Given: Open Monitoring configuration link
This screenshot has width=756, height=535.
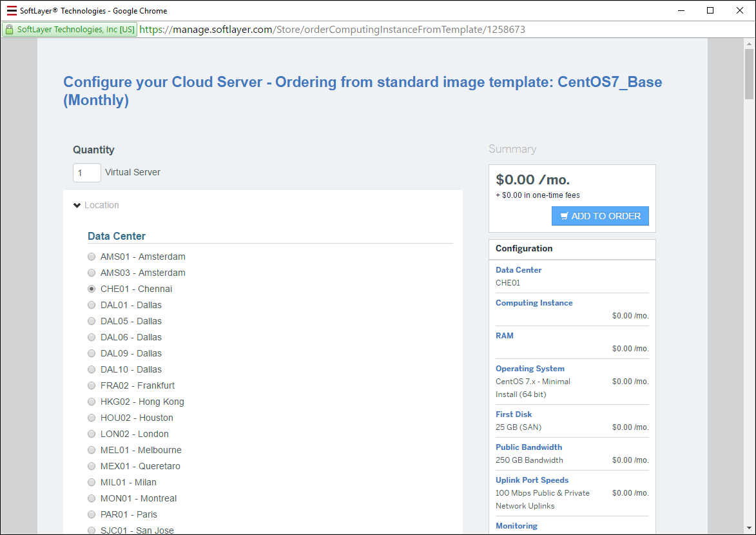Looking at the screenshot, I should point(516,525).
